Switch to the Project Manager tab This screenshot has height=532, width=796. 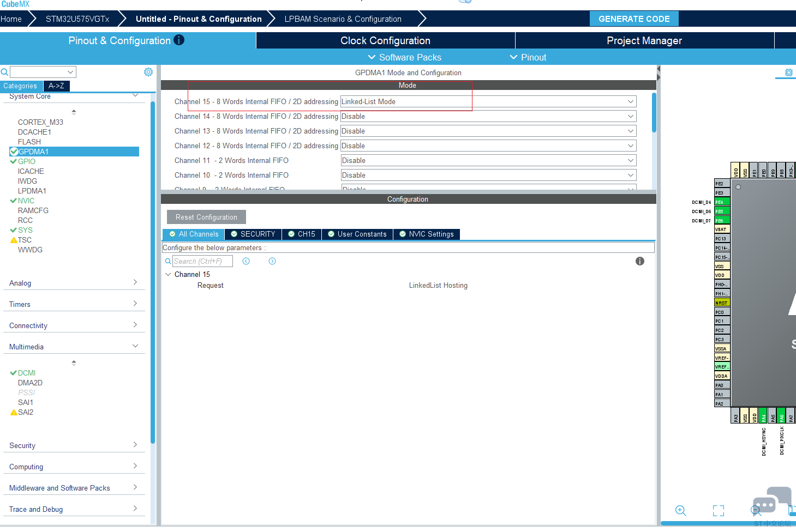tap(644, 40)
